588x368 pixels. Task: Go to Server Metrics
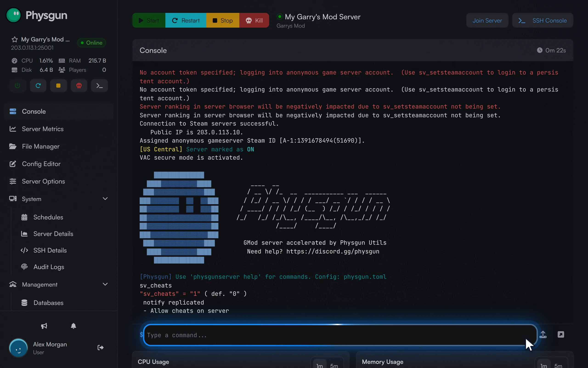tap(59, 129)
